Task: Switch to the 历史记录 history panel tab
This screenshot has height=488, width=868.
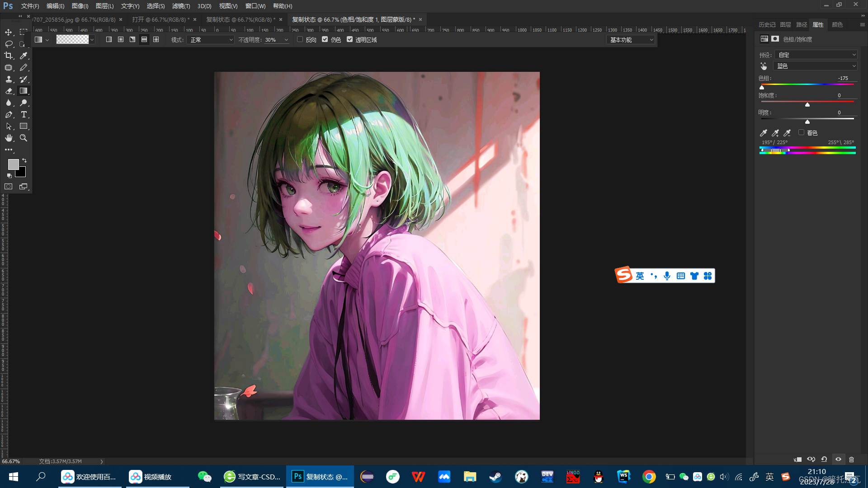Action: [x=767, y=24]
